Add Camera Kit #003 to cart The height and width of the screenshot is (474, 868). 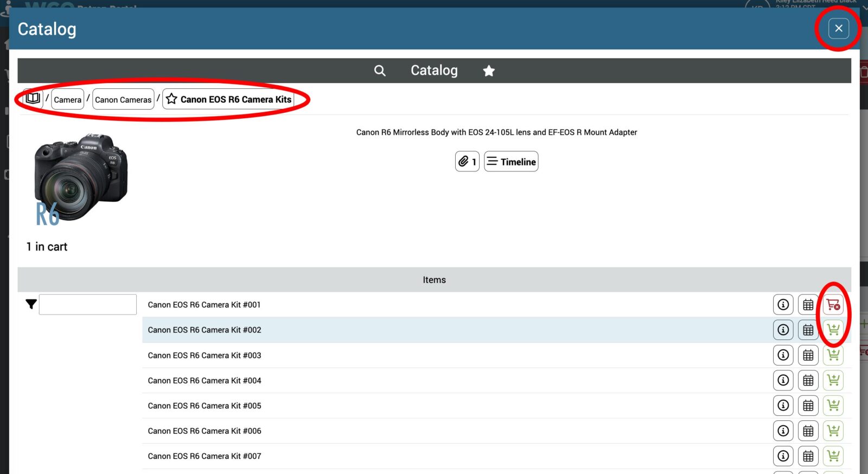tap(833, 355)
